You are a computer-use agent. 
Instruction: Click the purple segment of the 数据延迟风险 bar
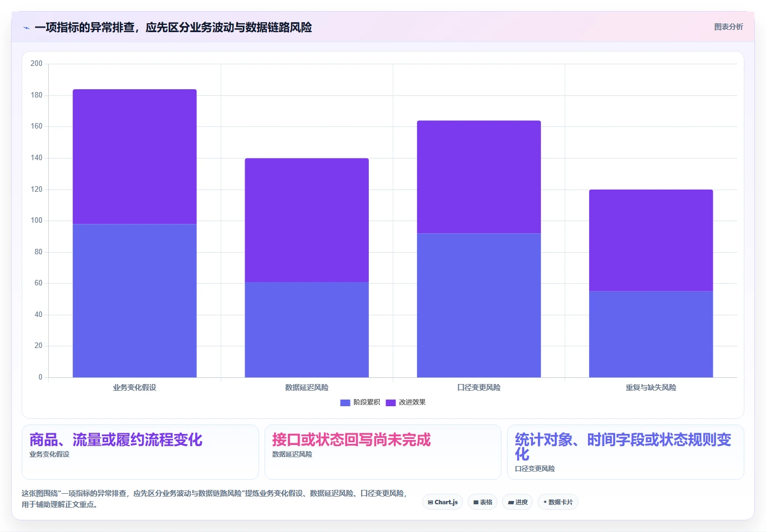(x=307, y=220)
